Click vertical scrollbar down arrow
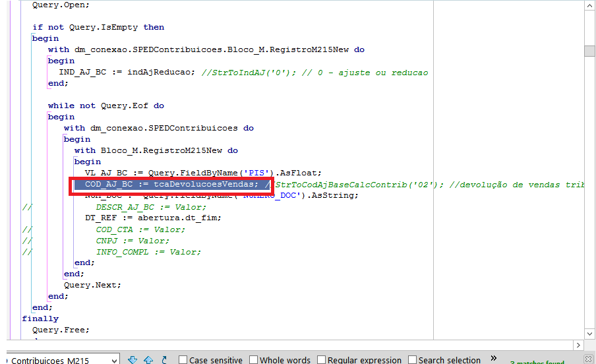Image resolution: width=596 pixels, height=364 pixels. 589,334
